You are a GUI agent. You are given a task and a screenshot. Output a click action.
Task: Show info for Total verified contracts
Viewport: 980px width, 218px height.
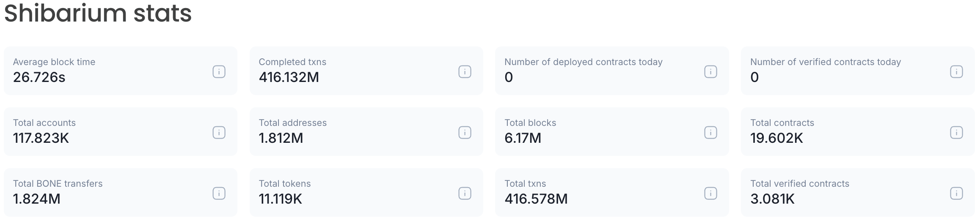click(x=956, y=193)
